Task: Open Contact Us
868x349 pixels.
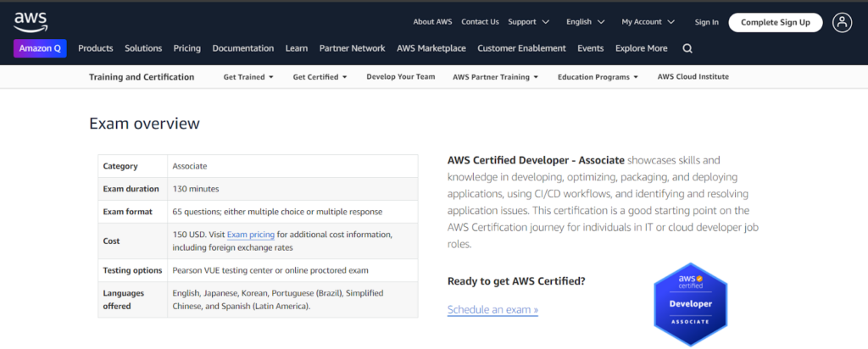Action: point(480,22)
